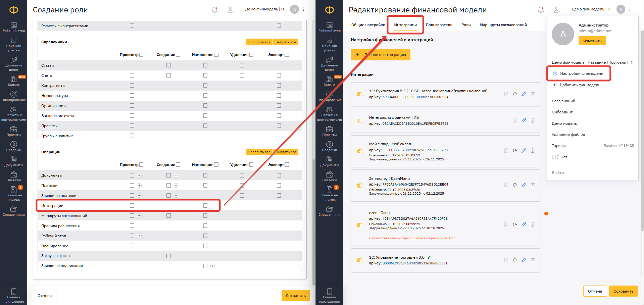Screen dimensions: 644x305
Task: Open the log document icon for 1С Бухгалтерия
Action: (x=506, y=94)
